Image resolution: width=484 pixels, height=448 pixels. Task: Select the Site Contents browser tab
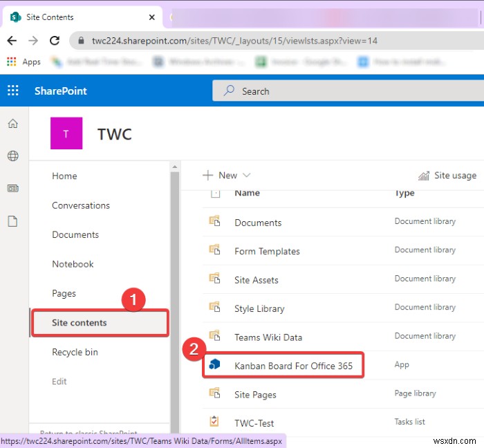coord(83,17)
